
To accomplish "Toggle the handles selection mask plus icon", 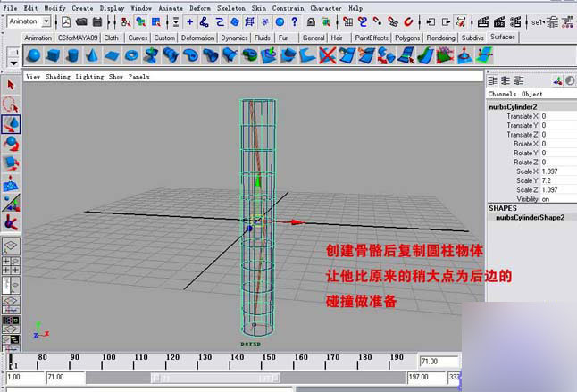I will tap(190, 22).
